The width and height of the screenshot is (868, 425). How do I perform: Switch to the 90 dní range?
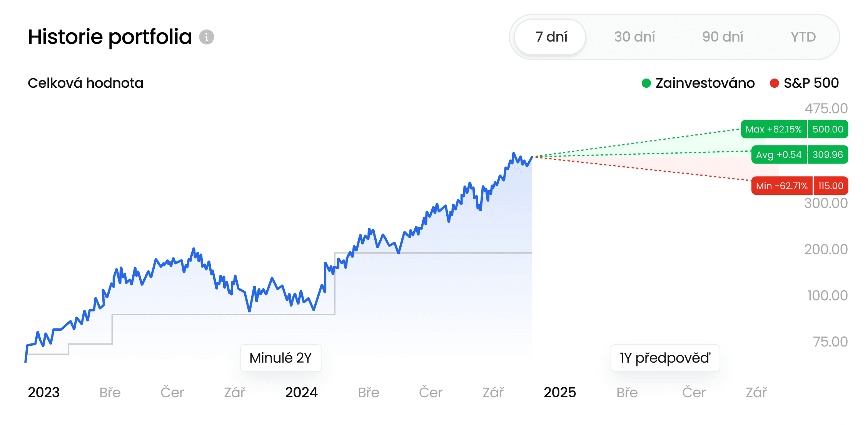pyautogui.click(x=723, y=37)
